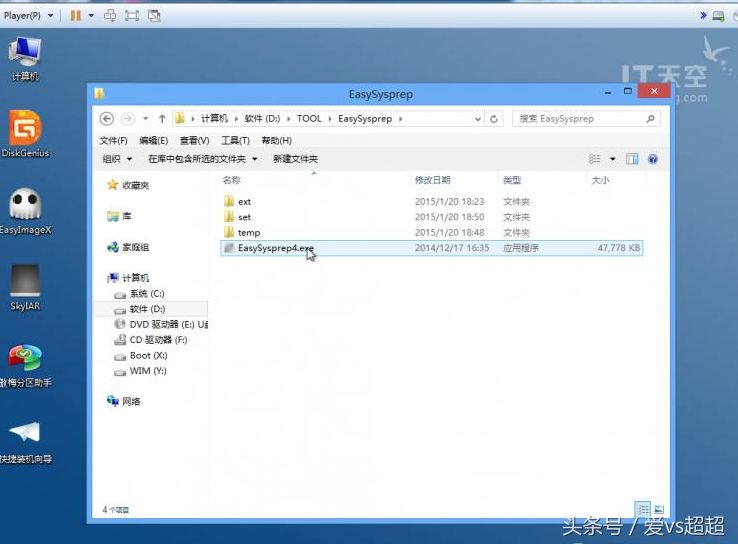This screenshot has width=738, height=544.
Task: Open 软件 (D:) drive in sidebar
Action: 140,309
